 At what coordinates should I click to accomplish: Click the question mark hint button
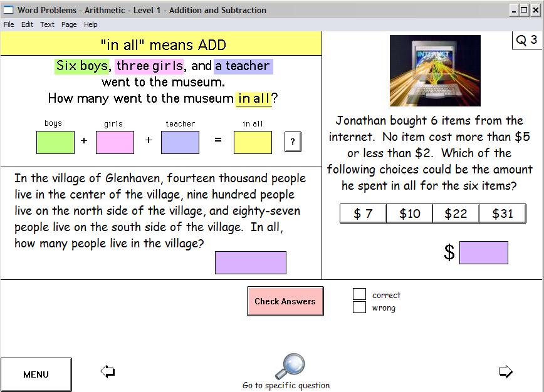coord(292,142)
